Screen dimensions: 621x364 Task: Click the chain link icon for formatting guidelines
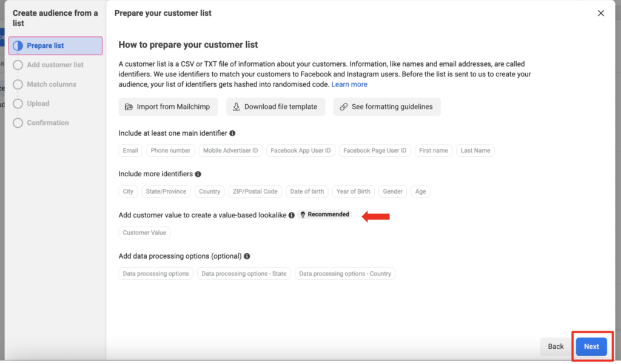(343, 107)
